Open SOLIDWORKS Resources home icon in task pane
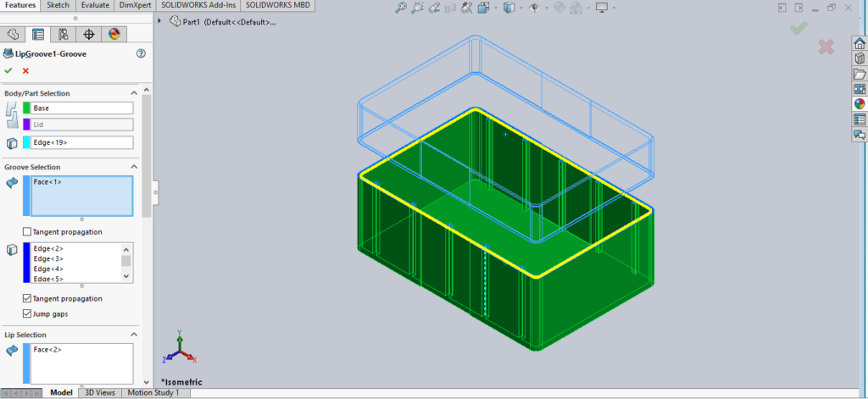 tap(860, 44)
